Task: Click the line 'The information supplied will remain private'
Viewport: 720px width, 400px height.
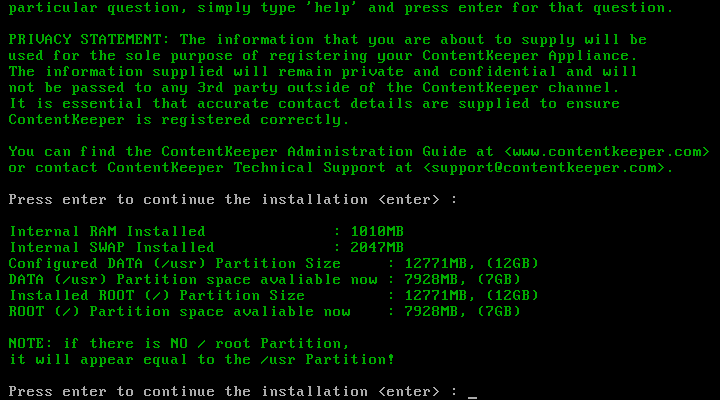Action: (323, 72)
